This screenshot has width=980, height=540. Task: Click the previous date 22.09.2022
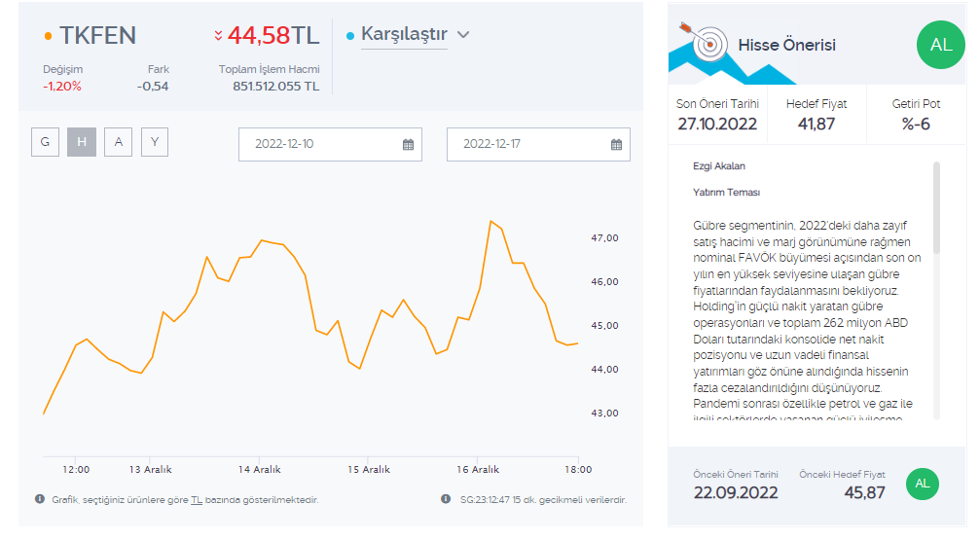coord(736,492)
